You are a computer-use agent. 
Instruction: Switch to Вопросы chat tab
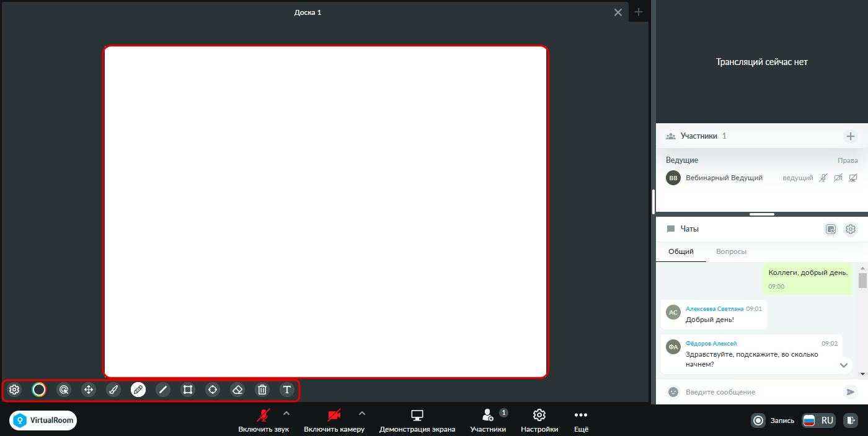[731, 251]
